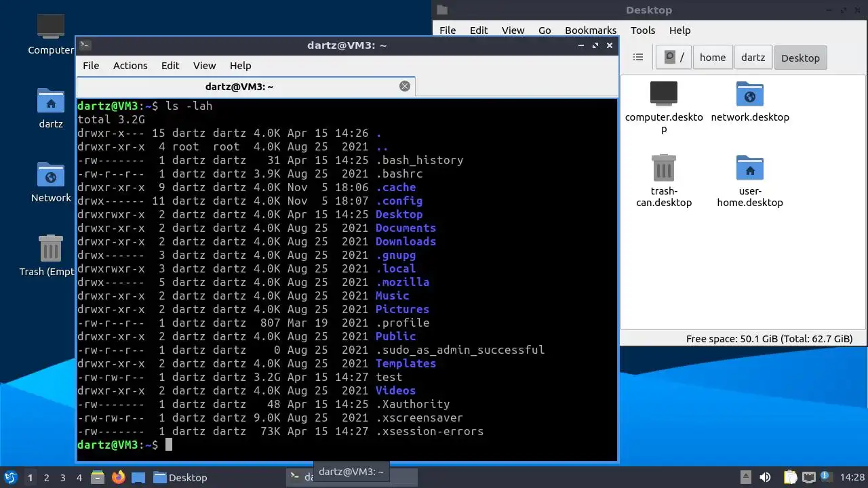Screen dimensions: 868x488
Task: Minimize the terminal window
Action: click(x=581, y=45)
